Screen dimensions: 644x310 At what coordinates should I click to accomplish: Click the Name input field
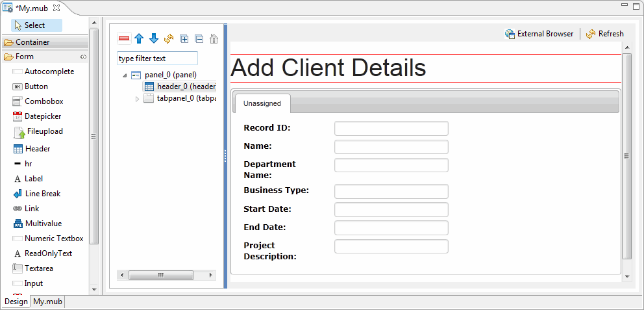coord(391,147)
